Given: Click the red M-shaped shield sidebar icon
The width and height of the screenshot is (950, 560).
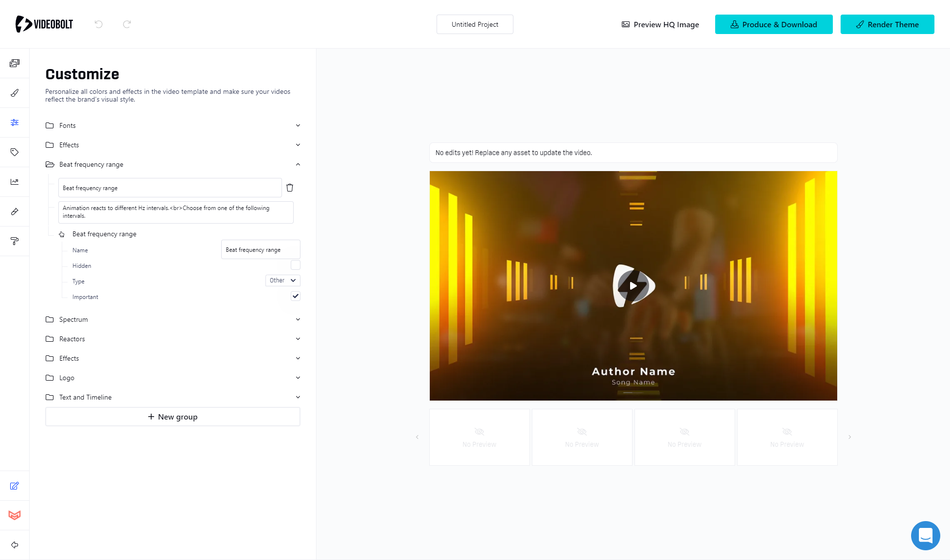Looking at the screenshot, I should pos(15,515).
